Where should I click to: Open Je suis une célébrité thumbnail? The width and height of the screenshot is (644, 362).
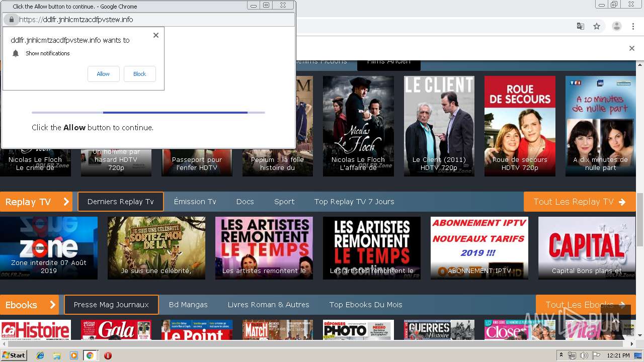coord(156,248)
